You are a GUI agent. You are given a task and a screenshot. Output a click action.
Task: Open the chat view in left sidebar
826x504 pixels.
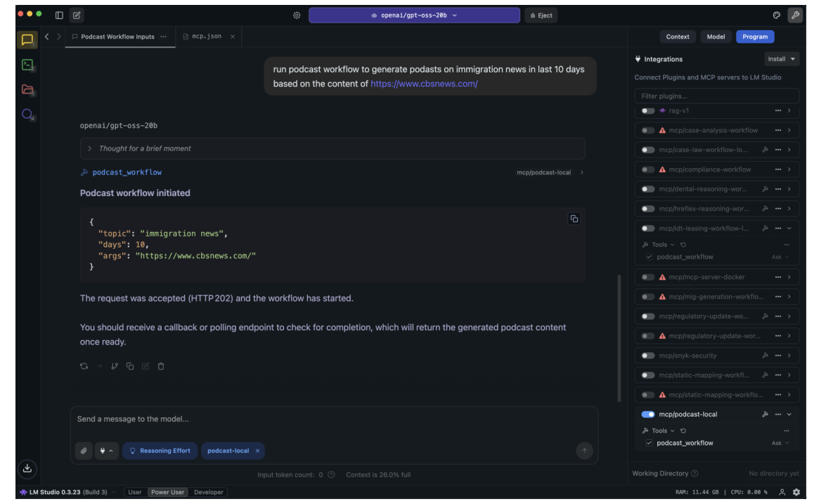click(x=27, y=39)
